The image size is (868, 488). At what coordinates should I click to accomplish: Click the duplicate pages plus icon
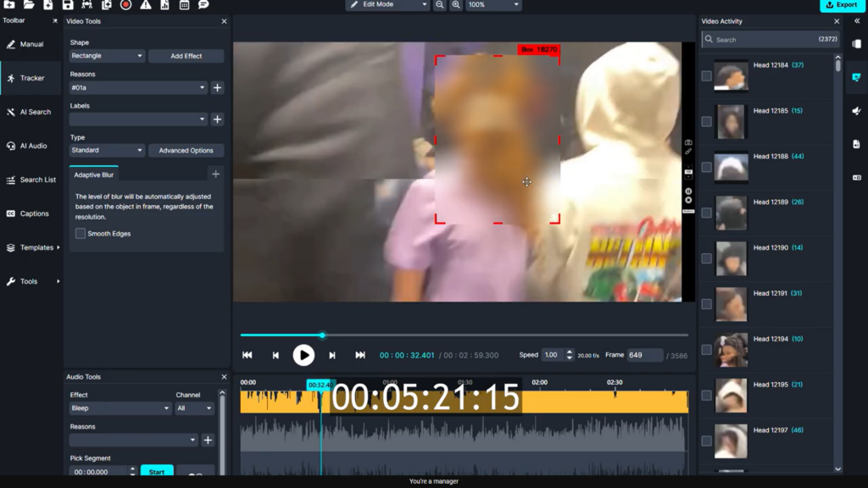106,4
